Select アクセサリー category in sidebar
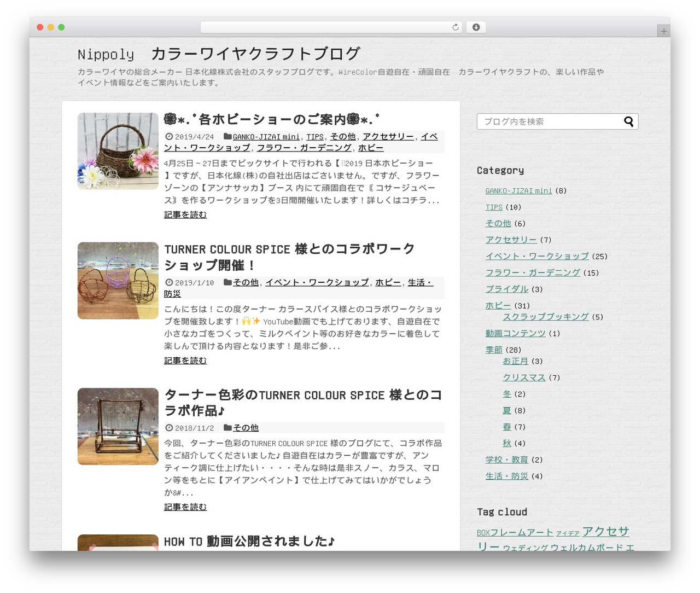Viewport: 700px width, 593px height. 511,240
